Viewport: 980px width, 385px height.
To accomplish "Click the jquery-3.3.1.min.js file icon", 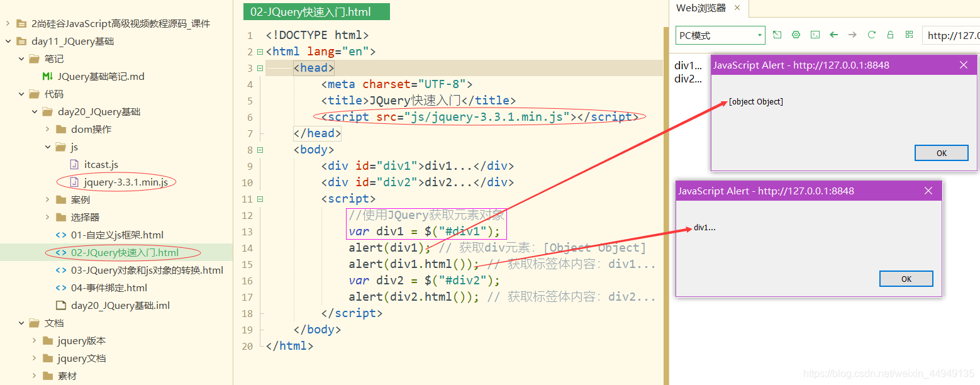I will click(x=74, y=182).
